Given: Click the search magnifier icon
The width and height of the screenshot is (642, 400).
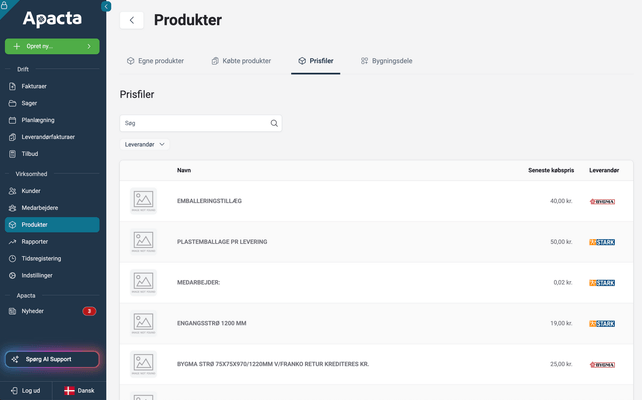Looking at the screenshot, I should pos(274,123).
